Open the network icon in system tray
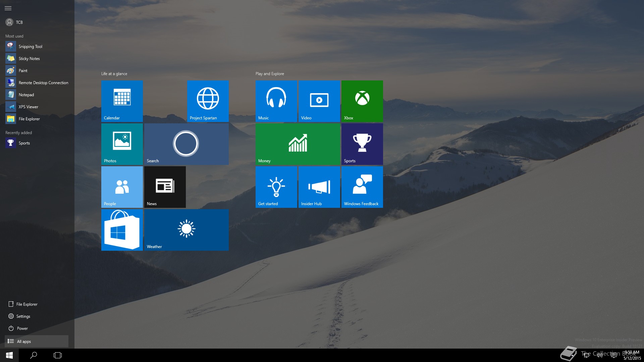The width and height of the screenshot is (644, 362). click(587, 355)
